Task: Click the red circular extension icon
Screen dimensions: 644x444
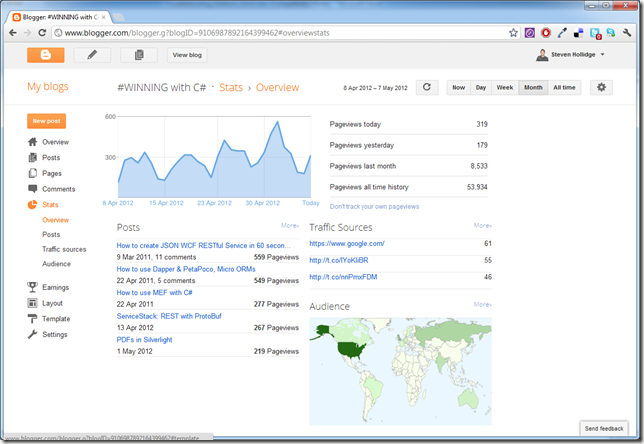Action: click(x=546, y=33)
